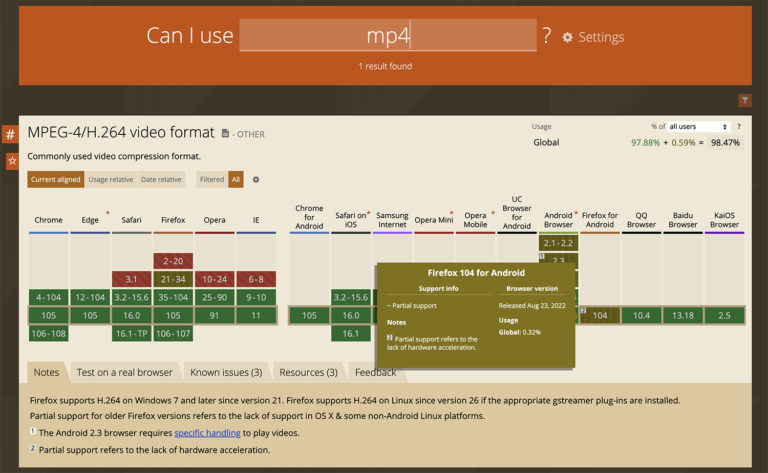768x473 pixels.
Task: Switch to Date relative view
Action: (161, 180)
